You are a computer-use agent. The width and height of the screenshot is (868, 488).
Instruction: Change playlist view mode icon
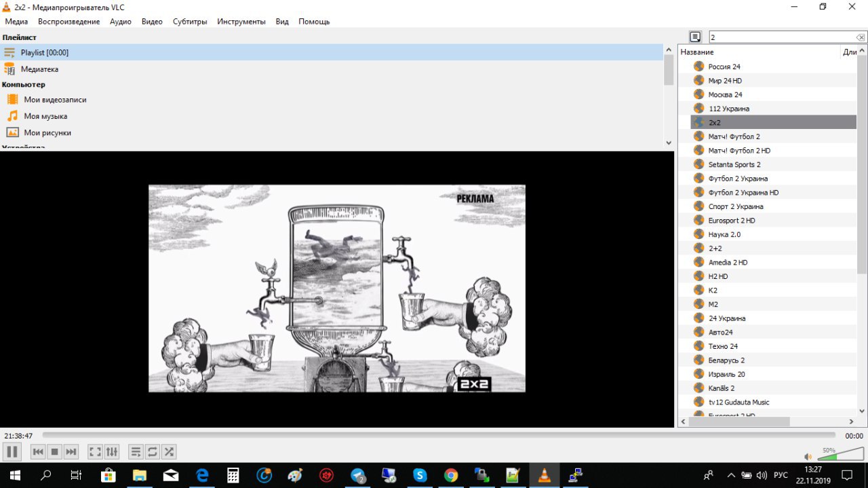click(695, 37)
